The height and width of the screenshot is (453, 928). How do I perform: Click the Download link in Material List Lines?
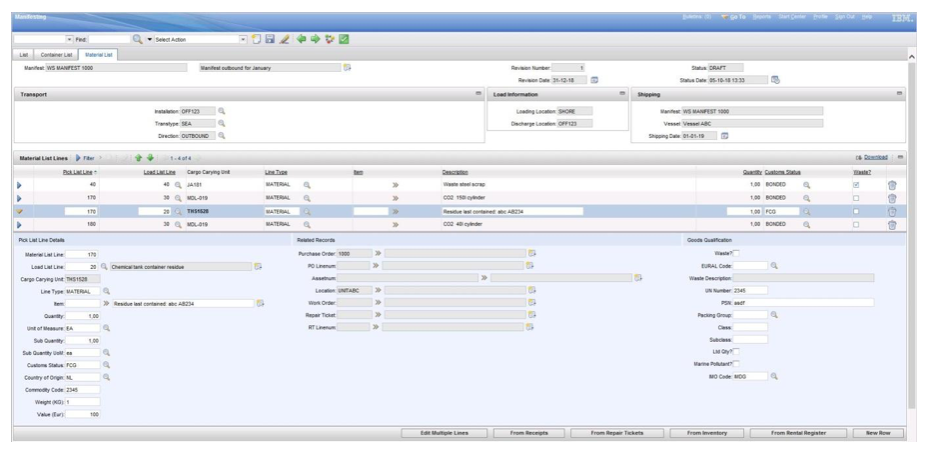(x=874, y=157)
